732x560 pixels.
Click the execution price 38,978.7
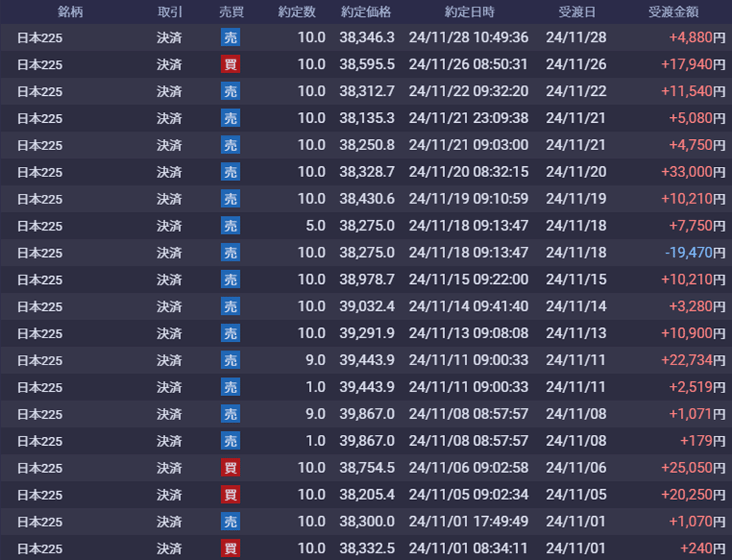pos(367,280)
